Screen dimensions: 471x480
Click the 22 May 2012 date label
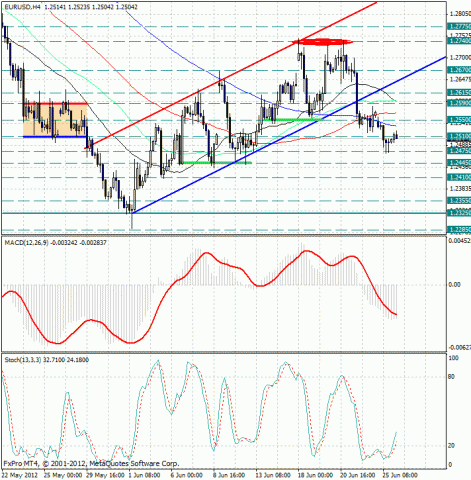click(x=19, y=475)
